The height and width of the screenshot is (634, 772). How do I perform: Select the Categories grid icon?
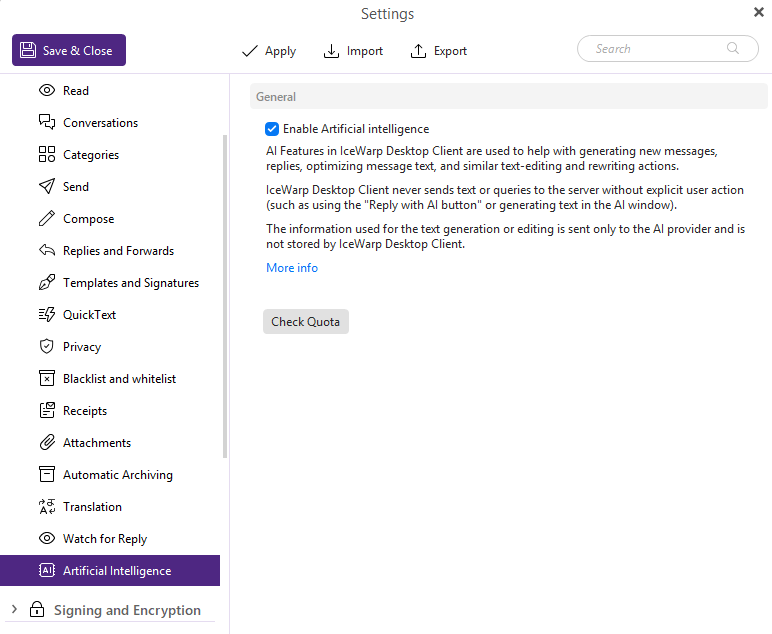click(x=46, y=155)
